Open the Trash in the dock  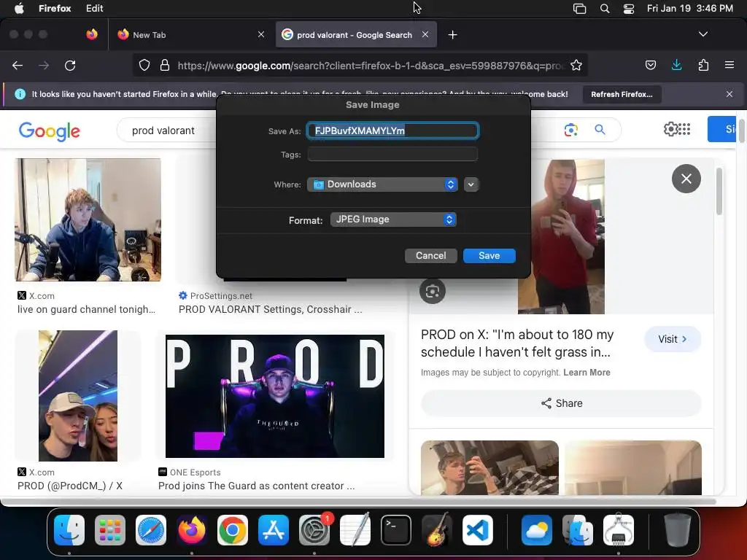[678, 529]
